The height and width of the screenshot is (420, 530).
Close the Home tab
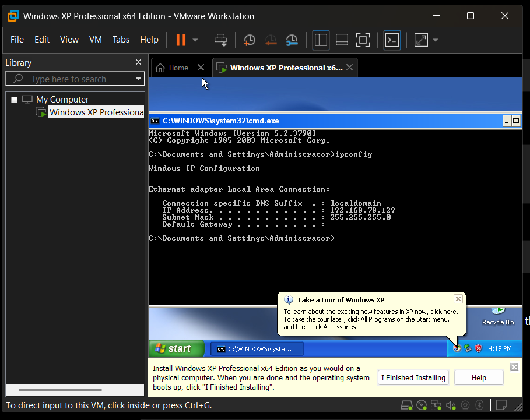click(x=201, y=68)
